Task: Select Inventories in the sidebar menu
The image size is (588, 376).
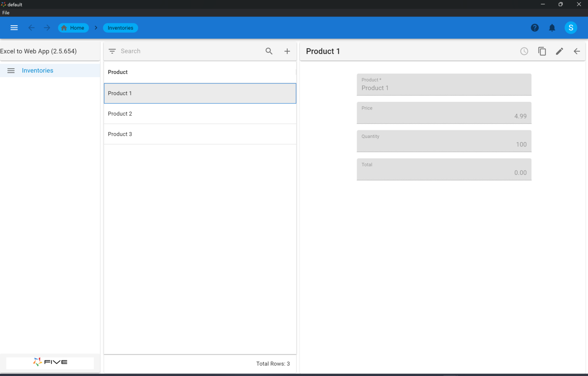Action: coord(38,70)
